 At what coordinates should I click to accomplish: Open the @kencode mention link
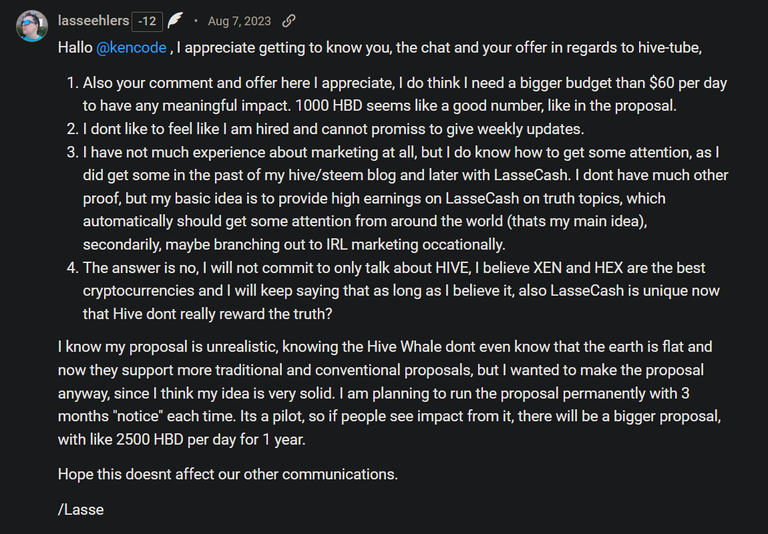pyautogui.click(x=131, y=48)
